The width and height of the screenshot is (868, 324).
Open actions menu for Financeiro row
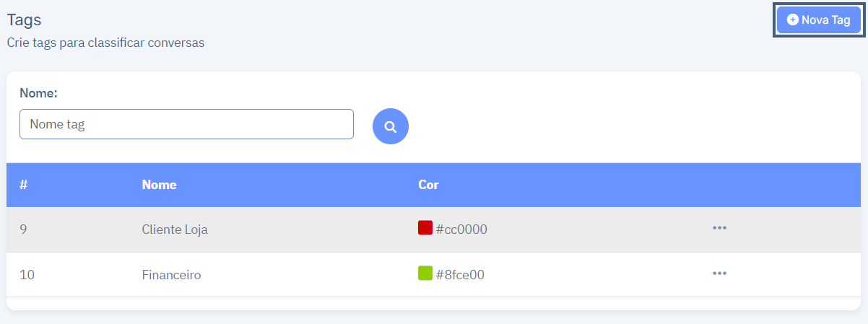point(719,273)
